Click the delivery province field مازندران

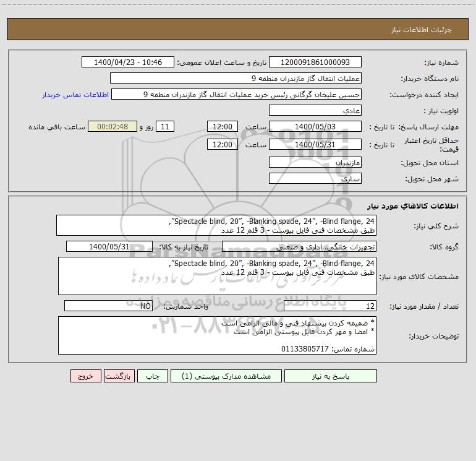[315, 162]
